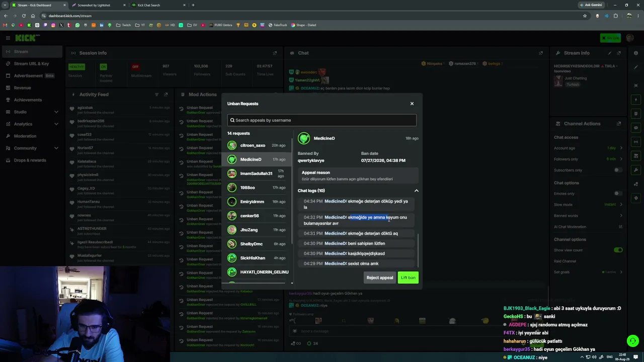Reload the page in the browser
Image resolution: width=644 pixels, height=362 pixels.
(24, 16)
